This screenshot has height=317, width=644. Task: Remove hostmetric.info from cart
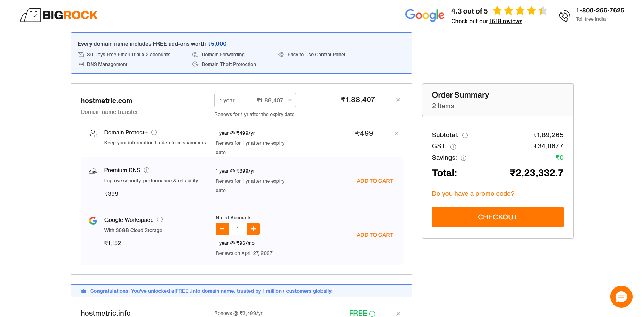[x=398, y=314]
